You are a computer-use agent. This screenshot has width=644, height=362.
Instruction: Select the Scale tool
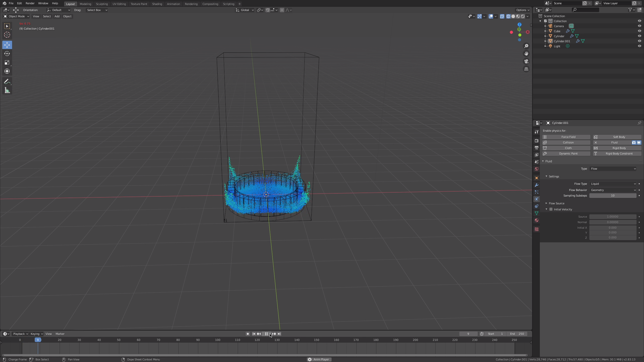(7, 63)
